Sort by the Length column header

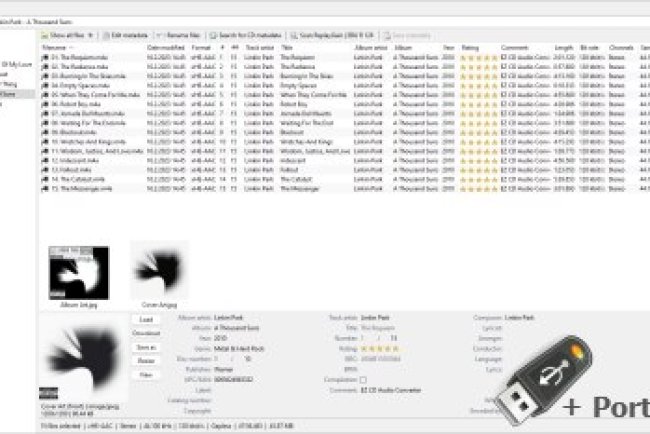(x=564, y=48)
